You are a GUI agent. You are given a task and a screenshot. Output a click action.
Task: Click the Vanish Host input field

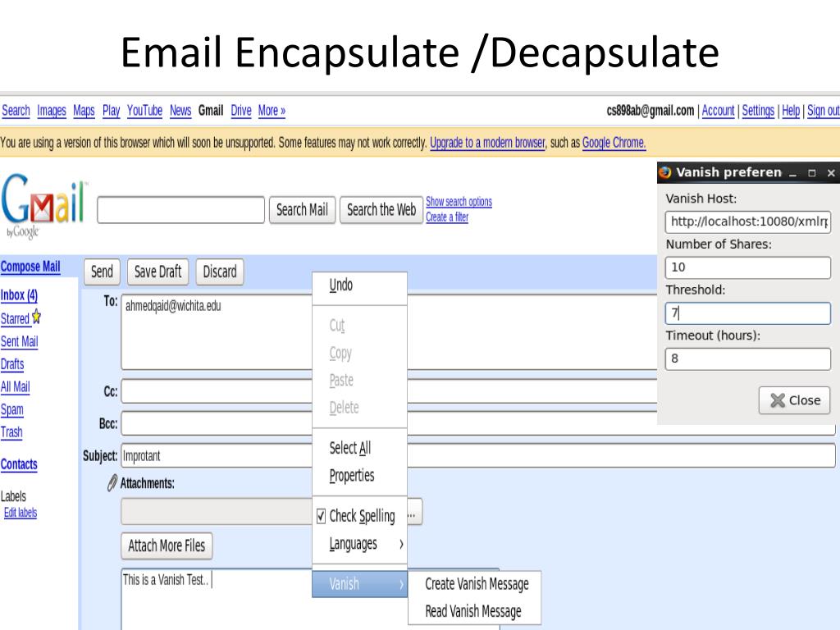click(748, 221)
